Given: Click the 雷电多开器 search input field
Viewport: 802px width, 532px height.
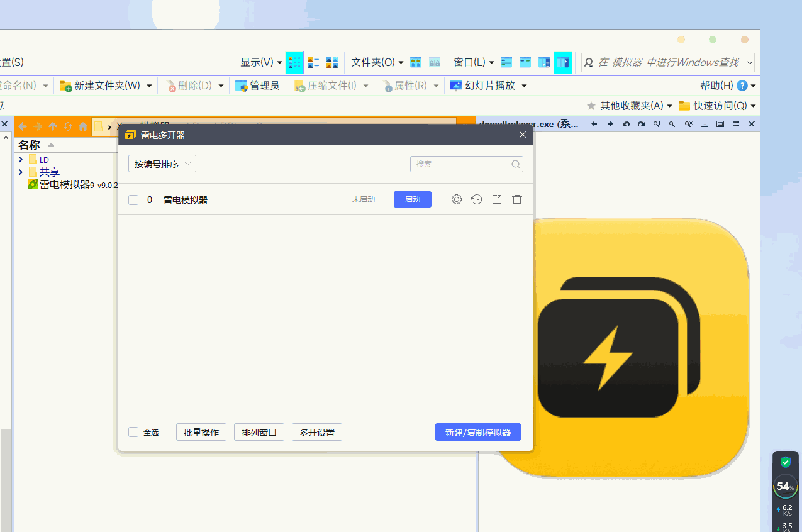Looking at the screenshot, I should pos(467,164).
